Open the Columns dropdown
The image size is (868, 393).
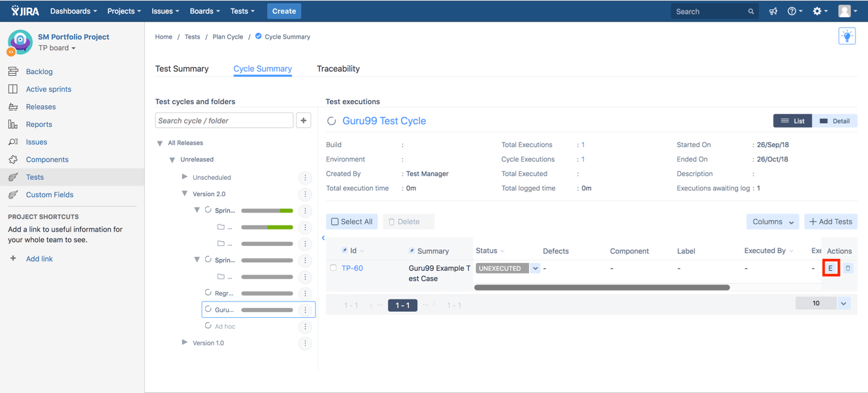point(772,222)
